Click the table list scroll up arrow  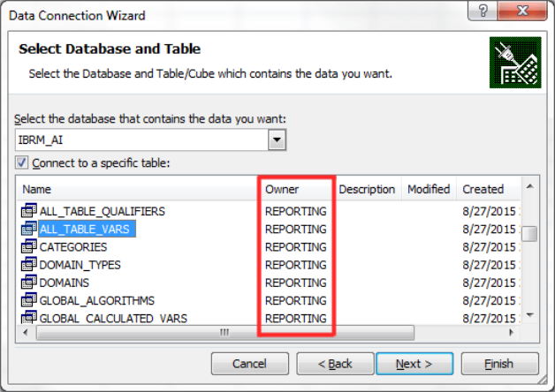[x=530, y=186]
